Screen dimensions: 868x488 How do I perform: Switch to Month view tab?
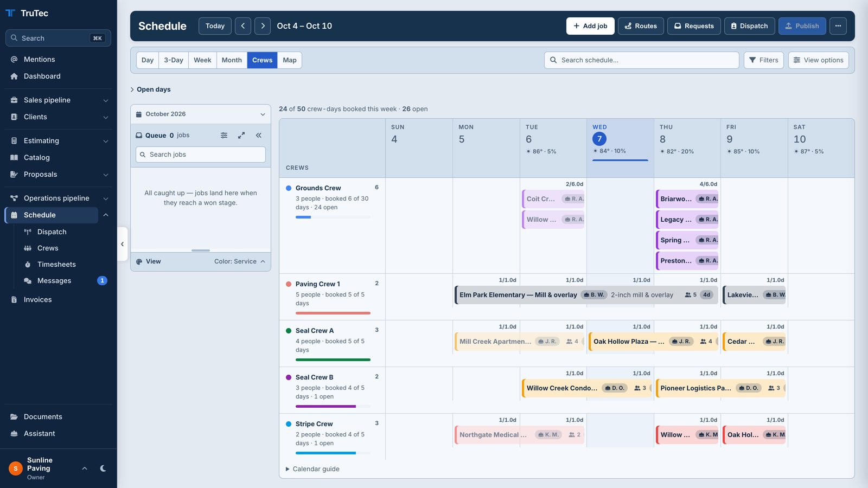tap(232, 60)
